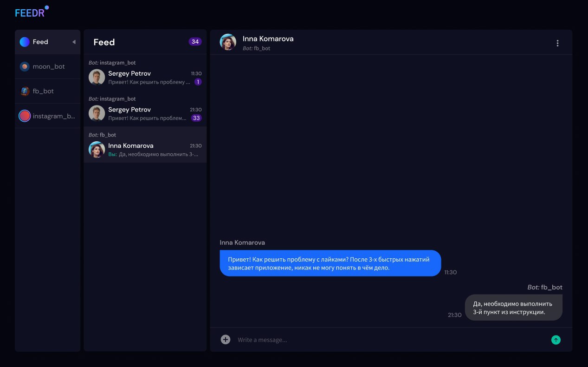The height and width of the screenshot is (367, 588).
Task: Click the moon_bot avatar icon
Action: click(x=25, y=66)
